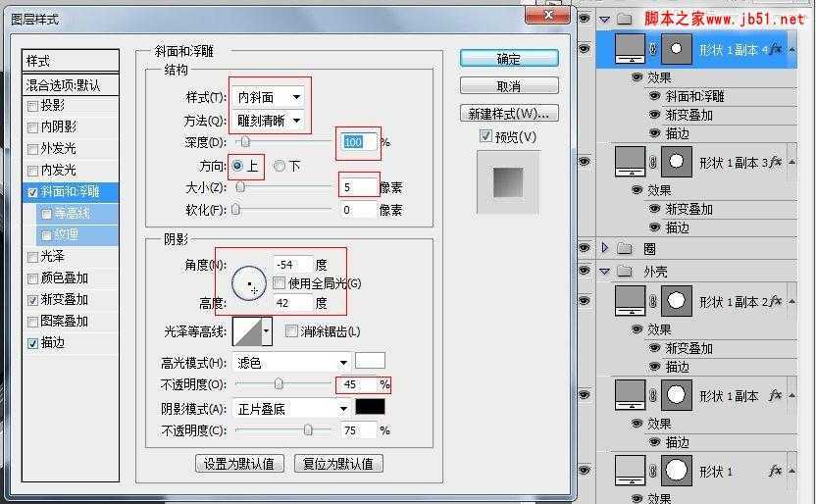816x504 pixels.
Task: Click fx icon on 形状 1副本 3 layer
Action: 775,162
